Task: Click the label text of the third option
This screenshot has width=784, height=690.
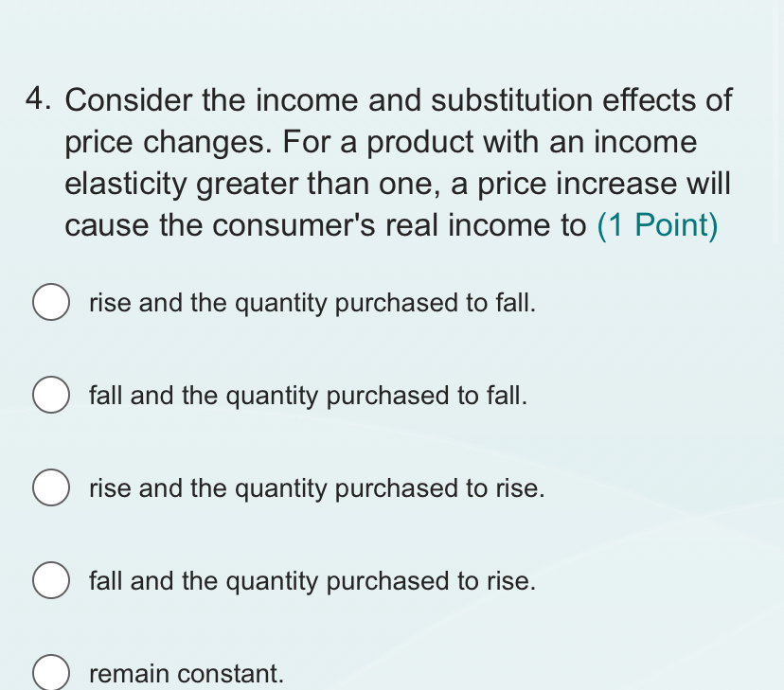Action: (x=315, y=488)
